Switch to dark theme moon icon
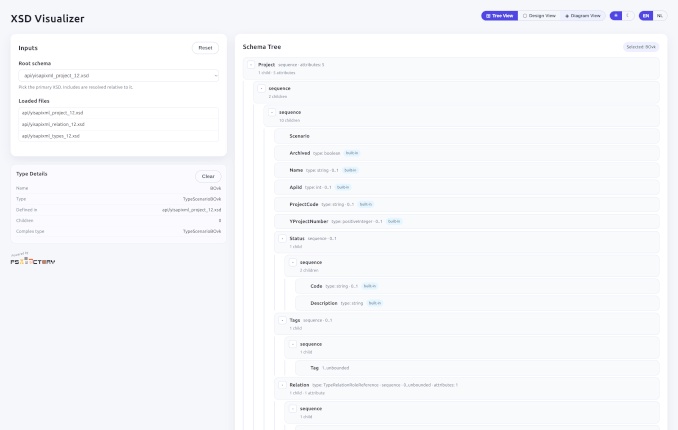Screen dimensions: 678x430 point(628,16)
